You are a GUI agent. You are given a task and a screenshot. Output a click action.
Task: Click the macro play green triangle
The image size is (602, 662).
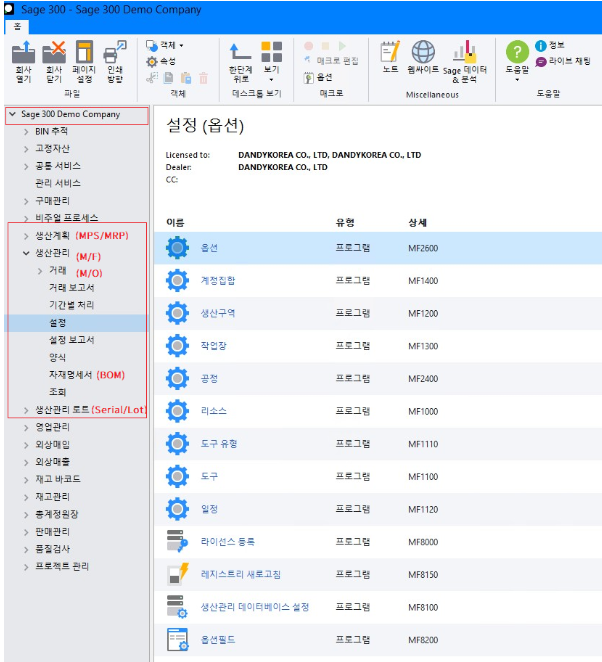342,46
